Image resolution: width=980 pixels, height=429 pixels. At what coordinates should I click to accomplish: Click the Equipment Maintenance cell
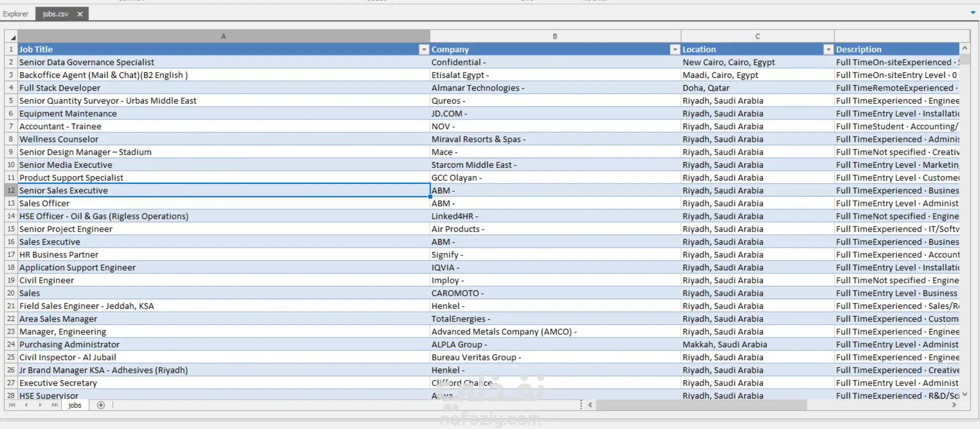pyautogui.click(x=223, y=113)
